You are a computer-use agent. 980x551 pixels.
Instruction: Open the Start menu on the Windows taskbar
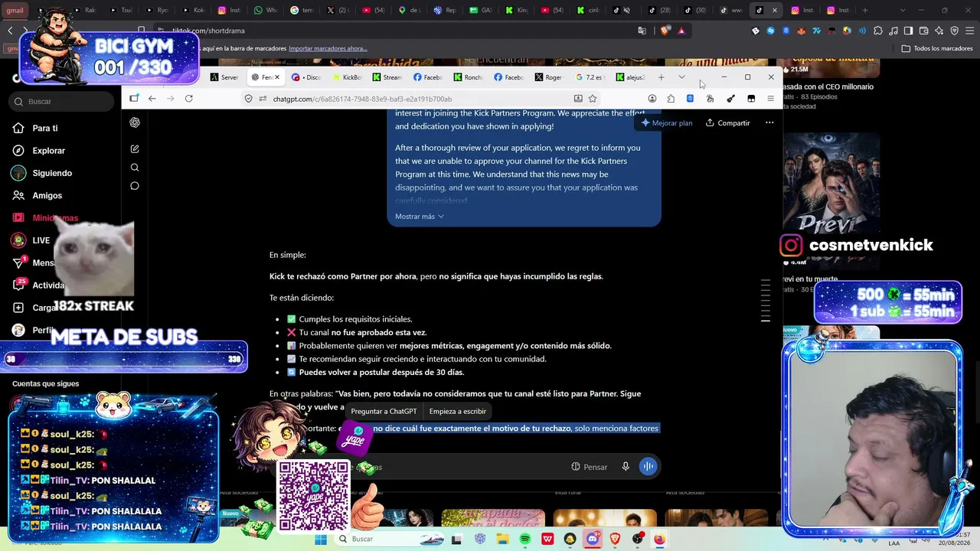pyautogui.click(x=321, y=540)
